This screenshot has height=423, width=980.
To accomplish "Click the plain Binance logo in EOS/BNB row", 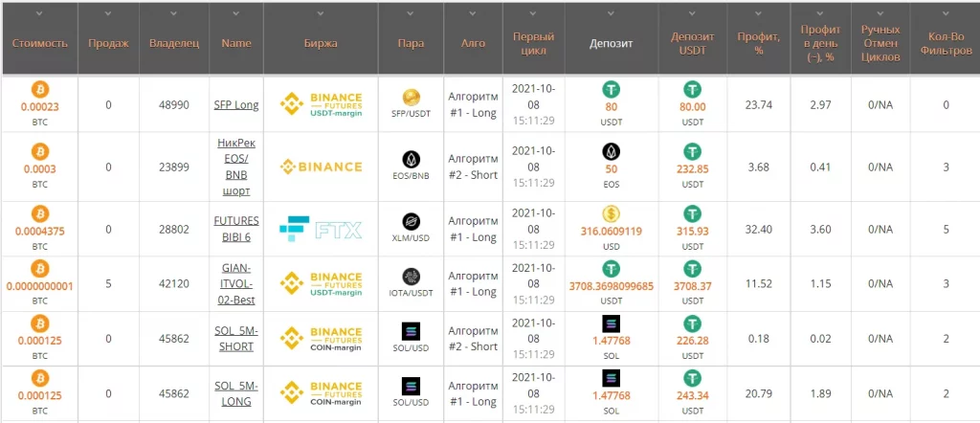I will tap(321, 167).
